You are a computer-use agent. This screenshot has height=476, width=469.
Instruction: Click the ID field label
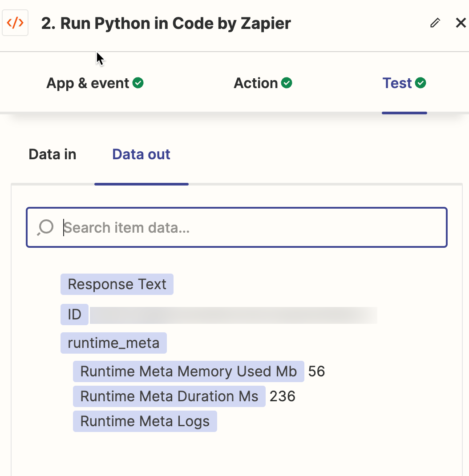[x=74, y=315]
